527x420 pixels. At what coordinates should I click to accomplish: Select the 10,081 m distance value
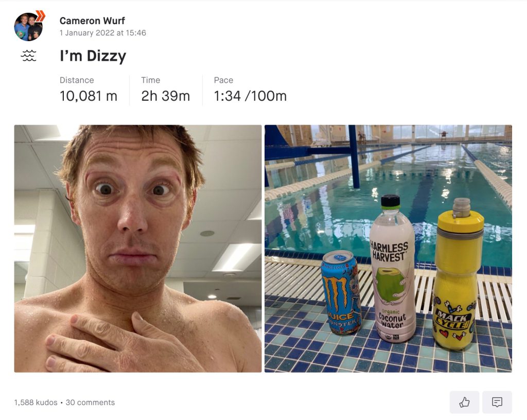[89, 96]
